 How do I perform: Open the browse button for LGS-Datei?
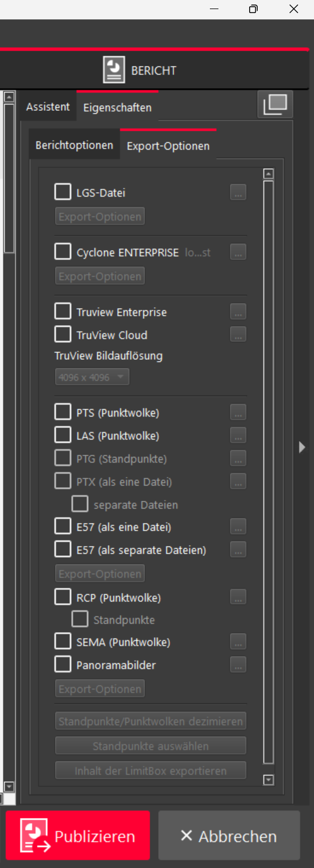click(238, 192)
